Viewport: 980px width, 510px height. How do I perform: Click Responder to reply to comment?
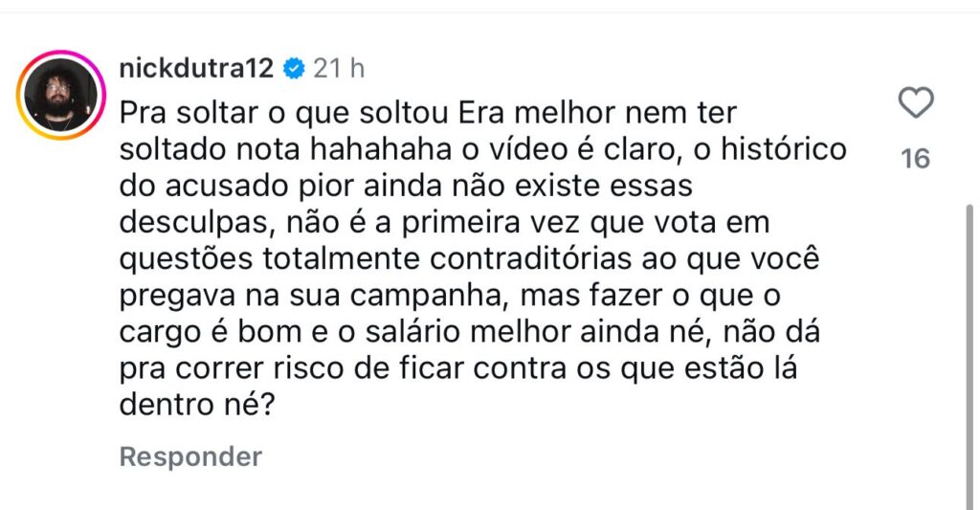coord(190,456)
